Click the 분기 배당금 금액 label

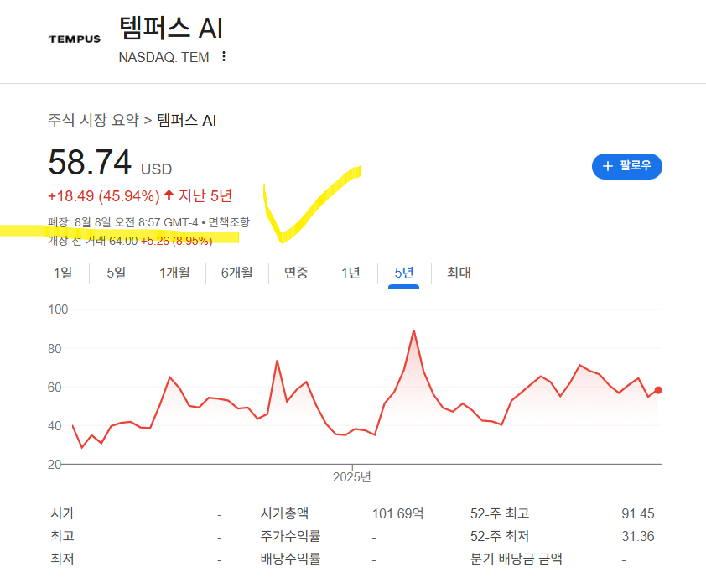(x=516, y=559)
